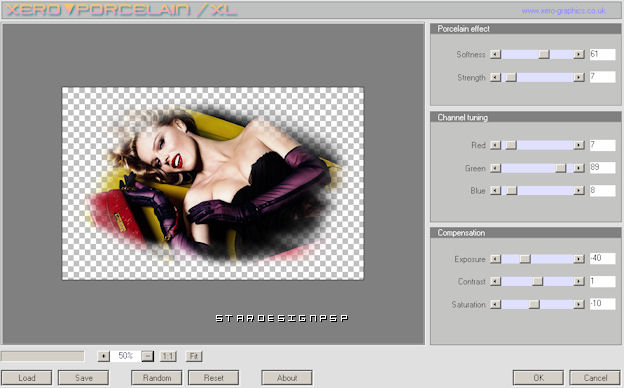This screenshot has width=624, height=388.
Task: Click the zoom plus button by 50%
Action: (103, 356)
